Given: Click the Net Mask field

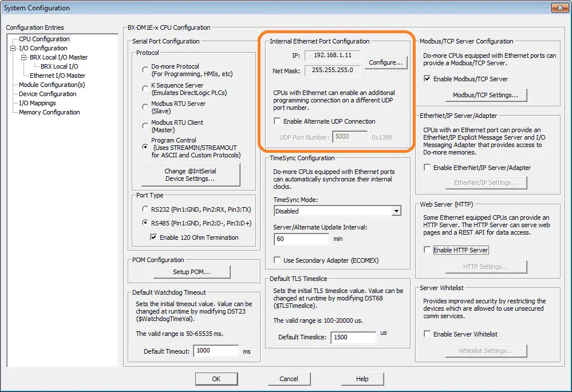Looking at the screenshot, I should click(x=332, y=70).
